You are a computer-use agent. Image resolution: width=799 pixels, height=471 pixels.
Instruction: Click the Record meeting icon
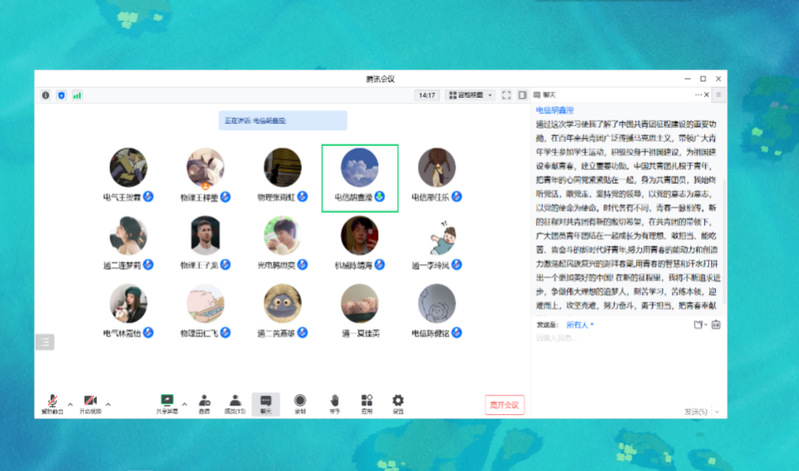coord(300,400)
